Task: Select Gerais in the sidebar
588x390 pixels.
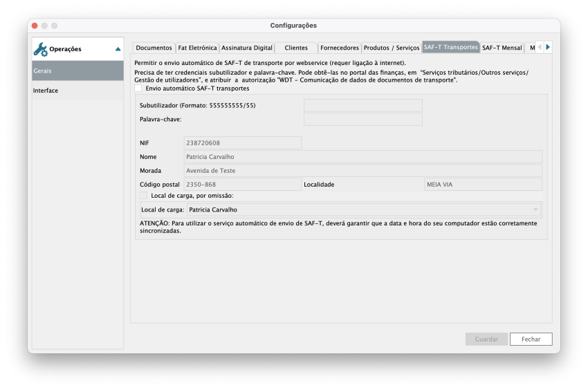Action: 77,71
